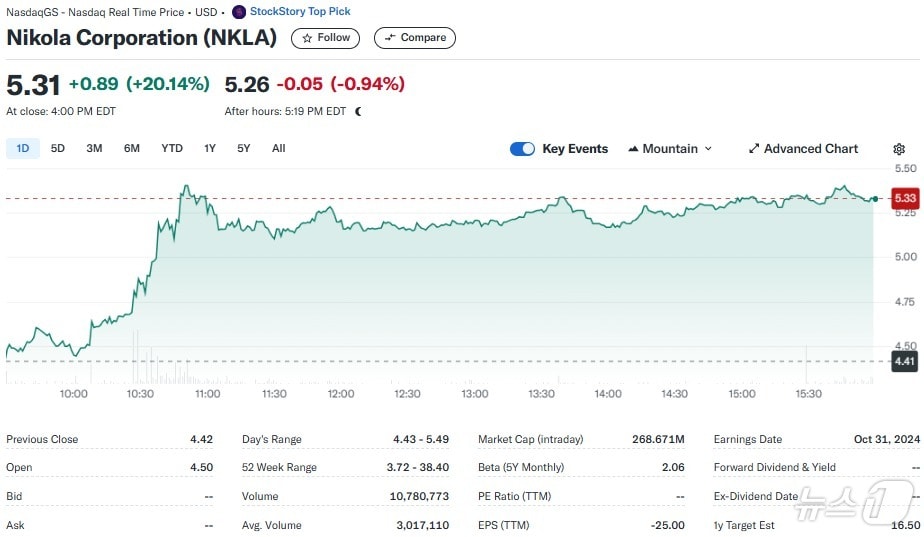Open chart settings gear icon
Image resolution: width=924 pixels, height=537 pixels.
(898, 149)
